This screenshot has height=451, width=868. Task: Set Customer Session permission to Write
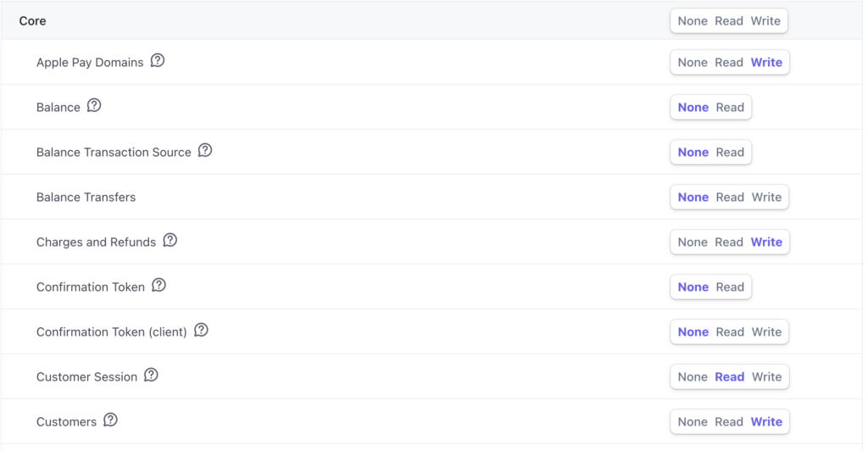click(x=766, y=377)
